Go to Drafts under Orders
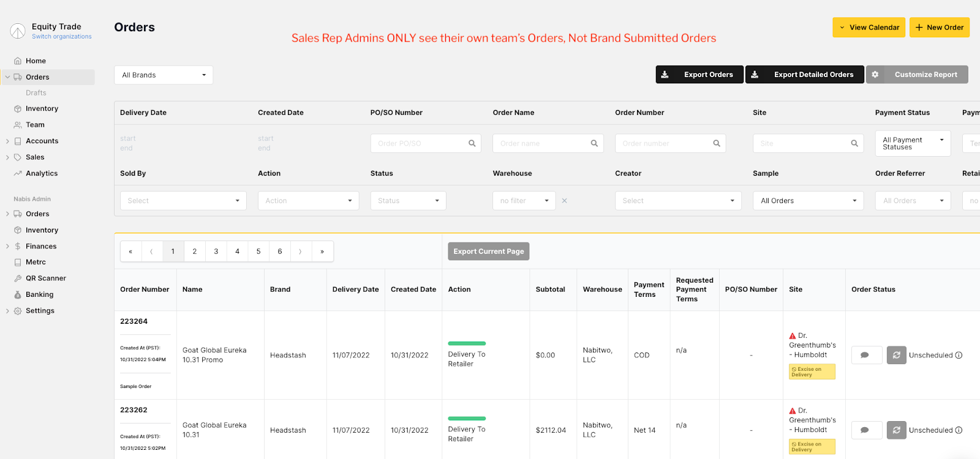Viewport: 980px width, 459px height. (36, 93)
